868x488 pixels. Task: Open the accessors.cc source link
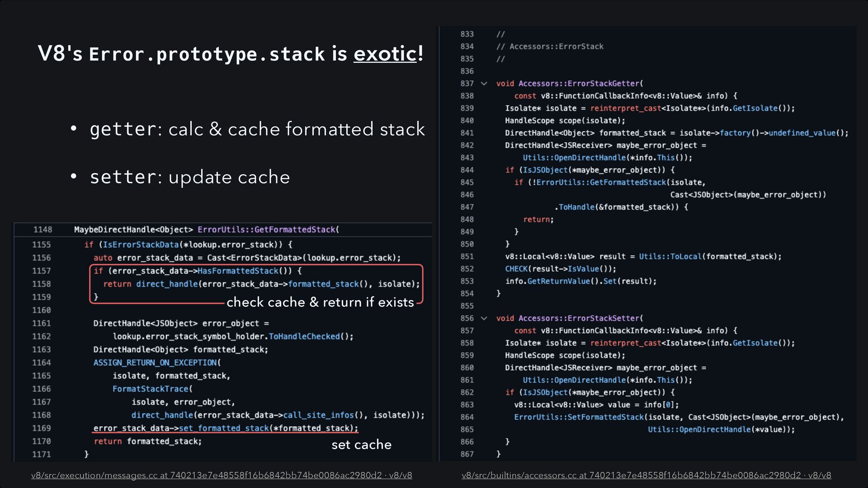click(646, 475)
